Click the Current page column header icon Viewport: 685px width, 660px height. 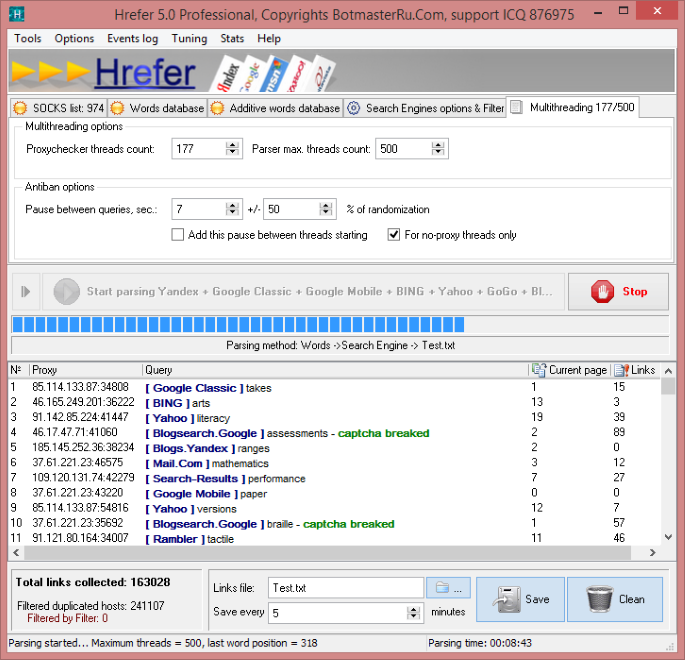click(539, 370)
